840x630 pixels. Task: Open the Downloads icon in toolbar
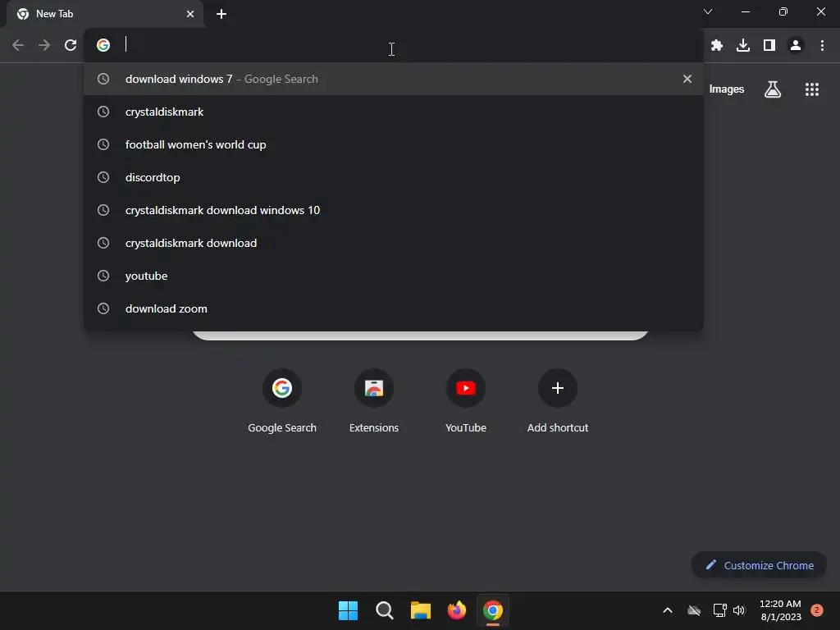[x=743, y=45]
